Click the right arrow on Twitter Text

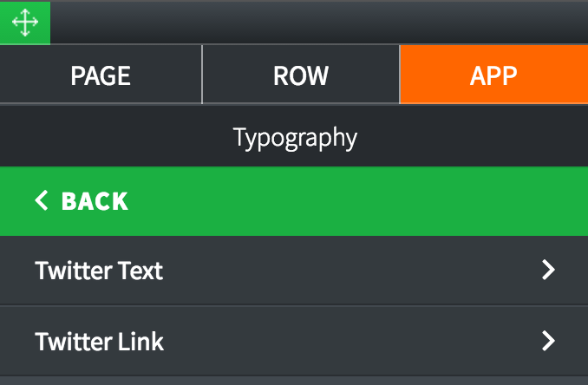pyautogui.click(x=547, y=271)
